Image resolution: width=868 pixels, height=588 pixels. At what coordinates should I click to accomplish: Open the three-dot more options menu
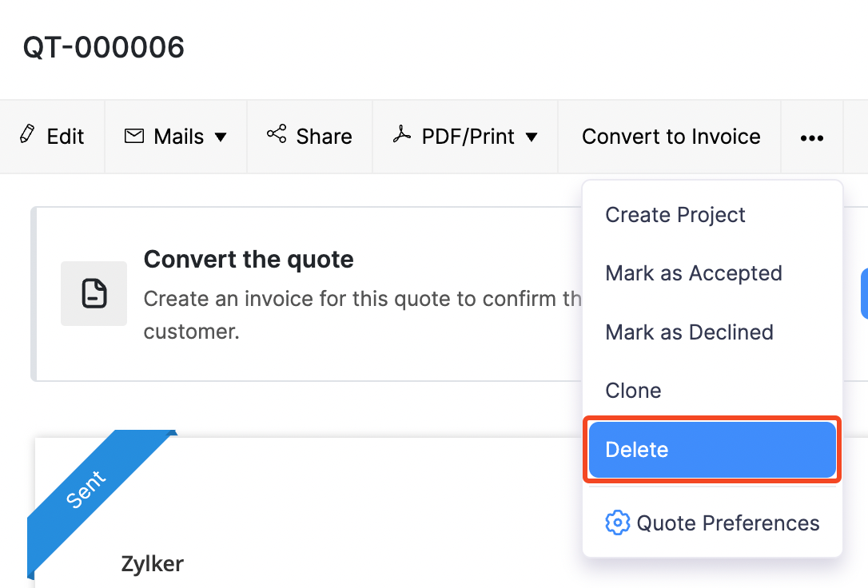[811, 137]
